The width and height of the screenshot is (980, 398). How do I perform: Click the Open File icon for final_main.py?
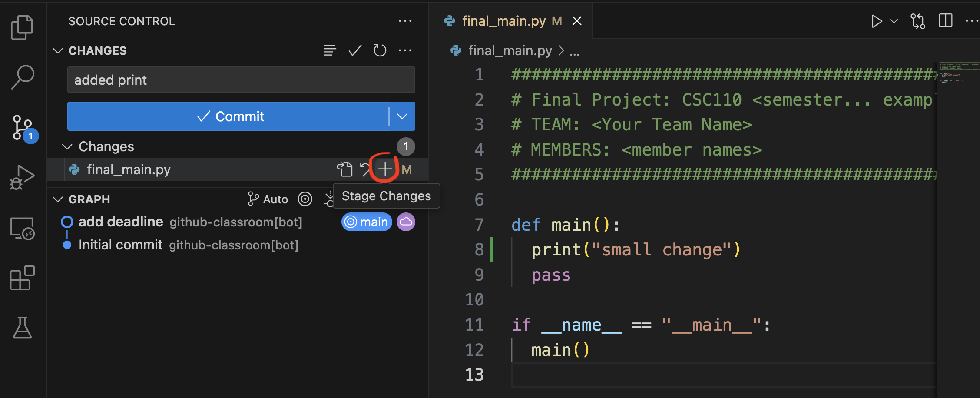pyautogui.click(x=344, y=169)
